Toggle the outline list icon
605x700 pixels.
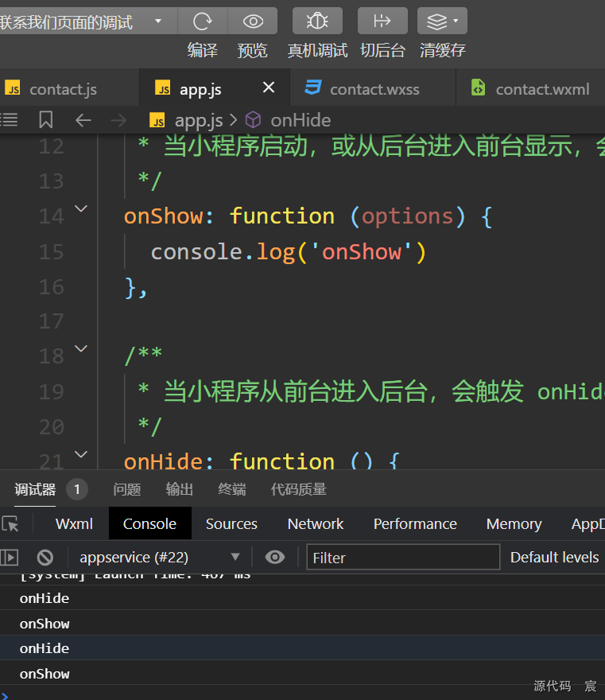(x=9, y=120)
